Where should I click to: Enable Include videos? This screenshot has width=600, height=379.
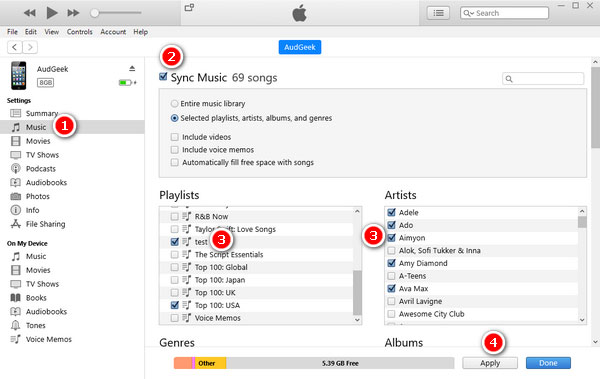[x=174, y=137]
